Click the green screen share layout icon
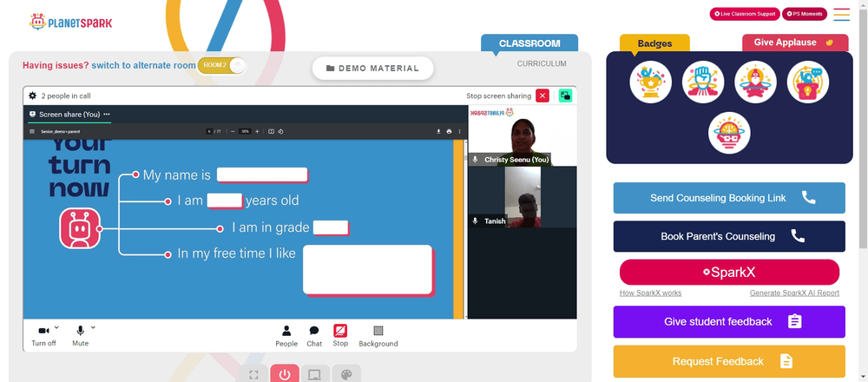 pyautogui.click(x=565, y=95)
